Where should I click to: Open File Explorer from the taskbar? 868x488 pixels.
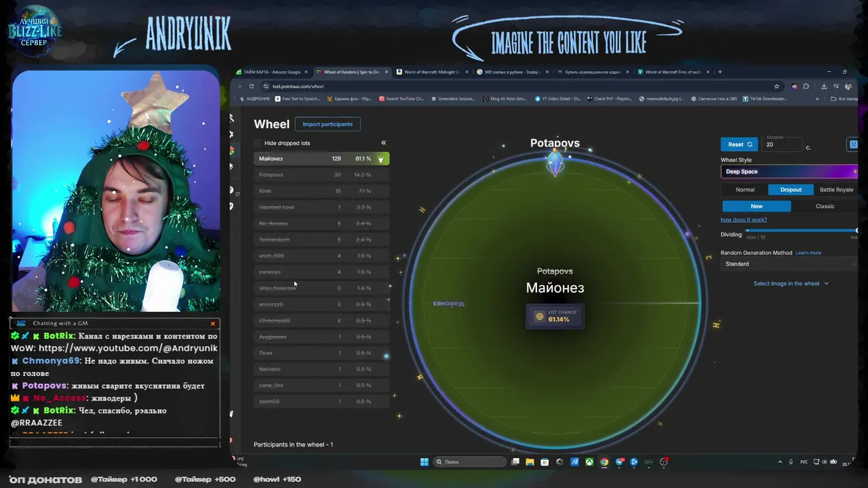530,462
